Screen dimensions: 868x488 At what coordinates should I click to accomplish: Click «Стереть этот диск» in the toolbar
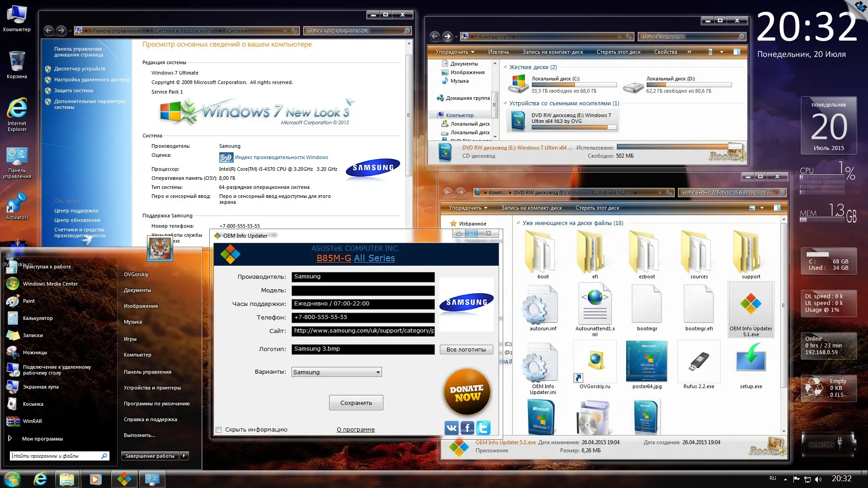(x=618, y=52)
